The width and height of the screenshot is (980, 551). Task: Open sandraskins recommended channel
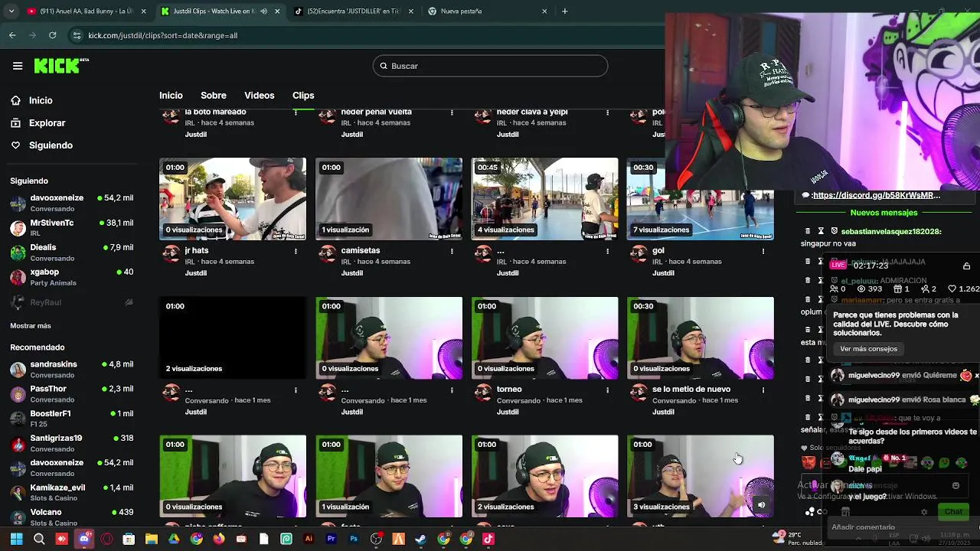(71, 370)
